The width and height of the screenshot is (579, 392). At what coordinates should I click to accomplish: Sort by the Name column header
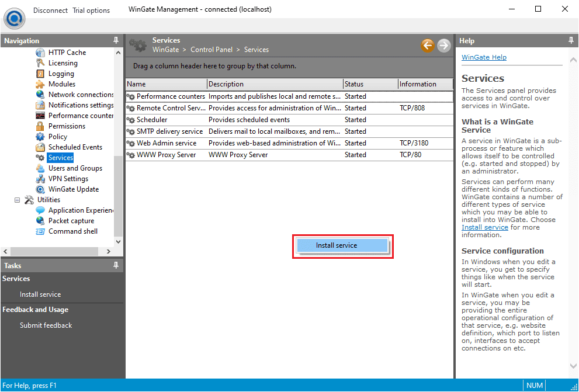tap(166, 84)
